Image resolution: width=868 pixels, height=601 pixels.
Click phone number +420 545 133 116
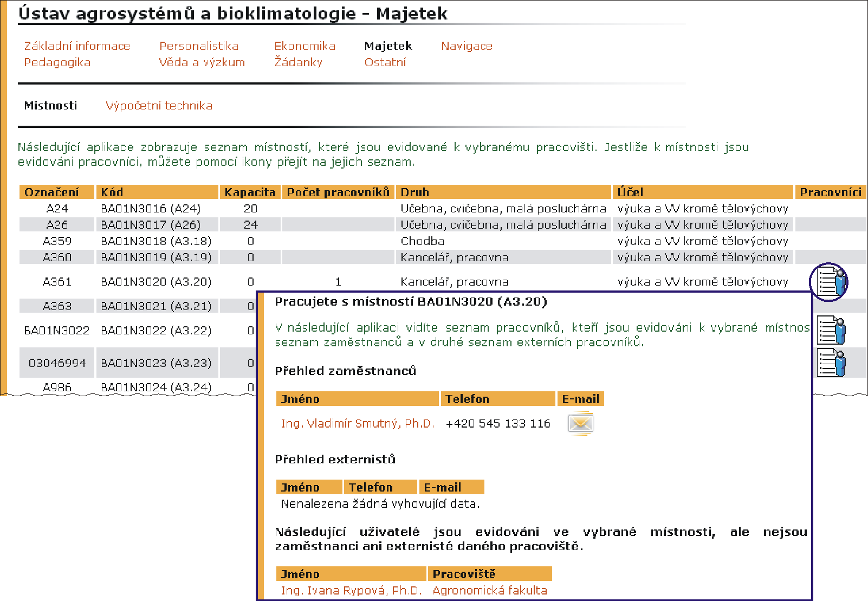point(498,424)
